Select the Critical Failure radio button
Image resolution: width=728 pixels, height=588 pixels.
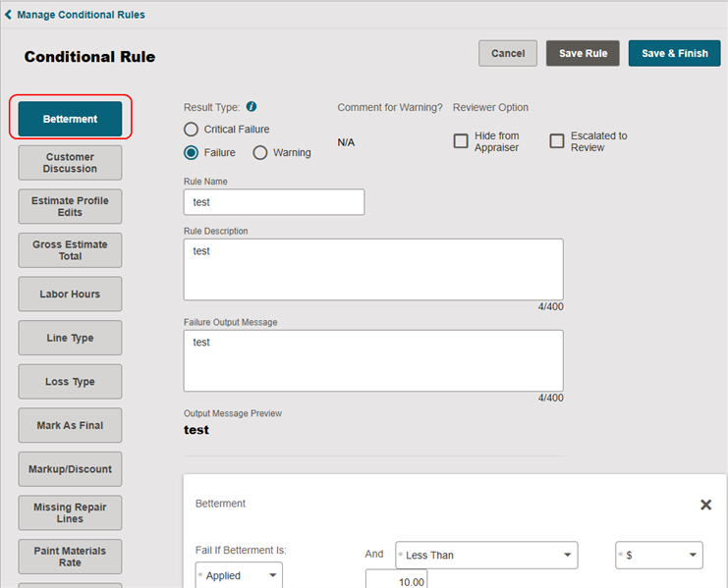[x=191, y=129]
